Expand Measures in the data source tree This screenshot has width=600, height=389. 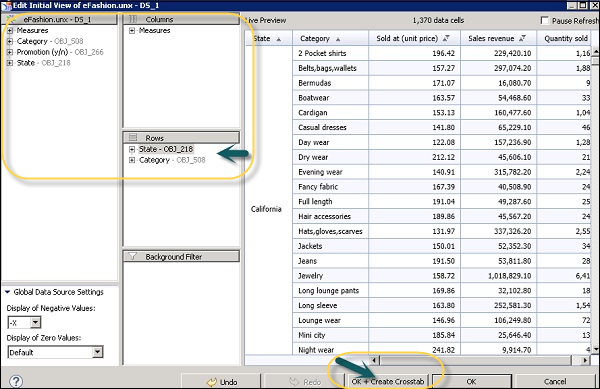click(x=10, y=30)
